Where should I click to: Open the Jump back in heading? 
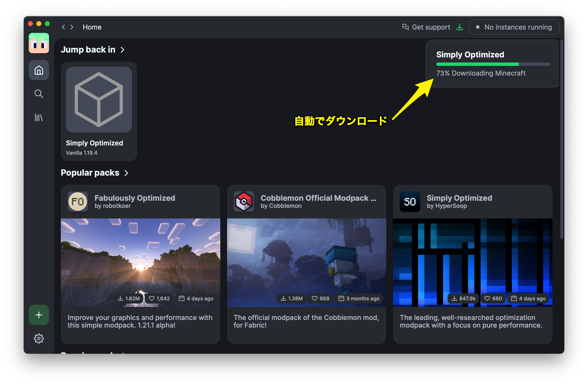click(88, 50)
